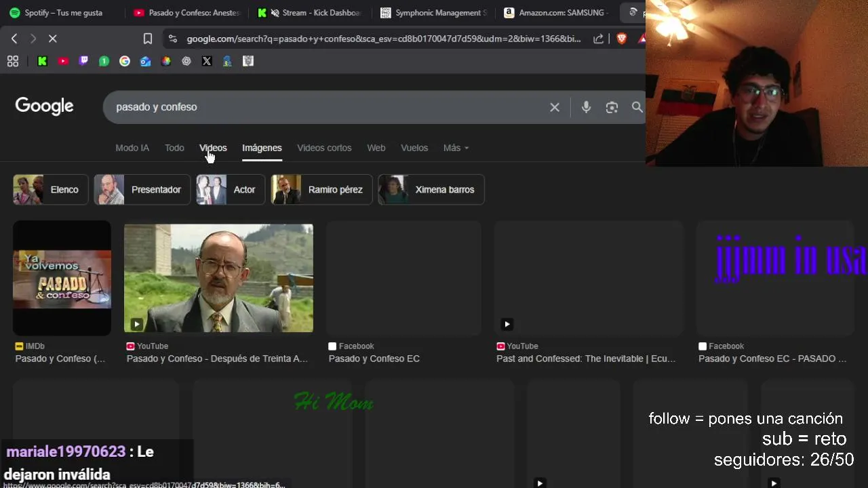The height and width of the screenshot is (488, 868).
Task: Open the YouTube bookmark icon
Action: click(63, 61)
